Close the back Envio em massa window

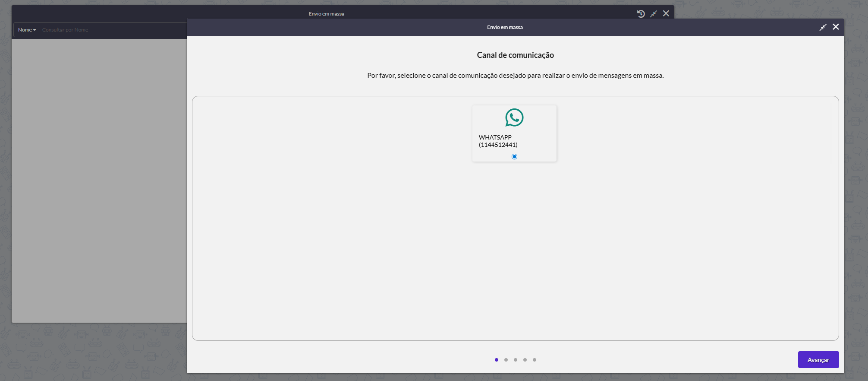click(x=666, y=14)
